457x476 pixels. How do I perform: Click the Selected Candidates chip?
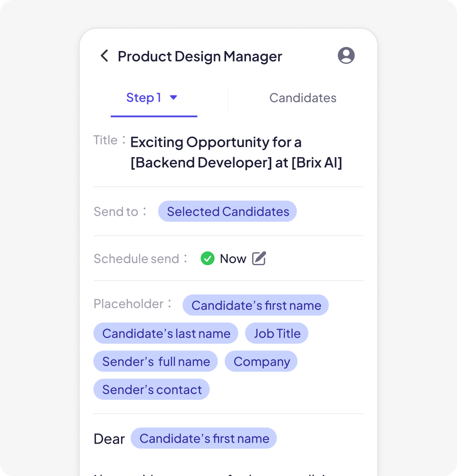227,211
